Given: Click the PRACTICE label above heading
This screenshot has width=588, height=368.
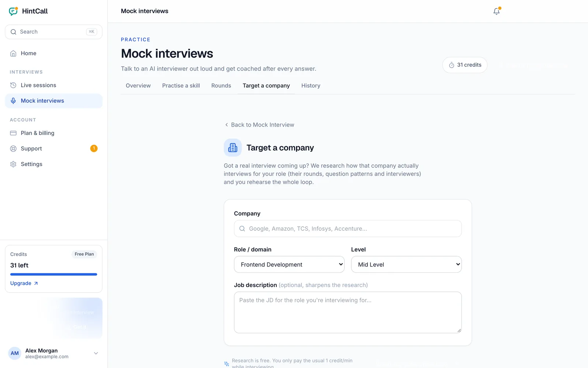Looking at the screenshot, I should coord(136,40).
